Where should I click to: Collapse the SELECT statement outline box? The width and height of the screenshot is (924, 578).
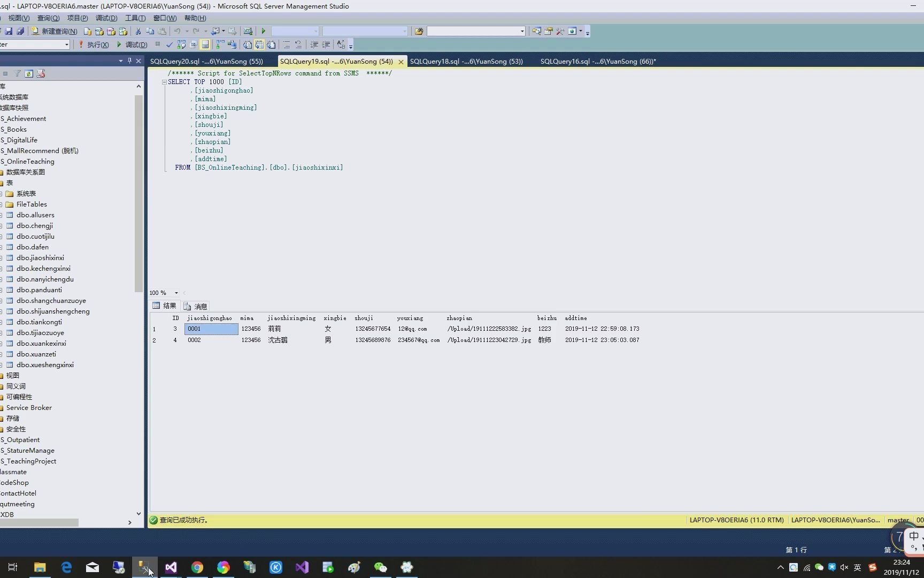click(x=164, y=82)
